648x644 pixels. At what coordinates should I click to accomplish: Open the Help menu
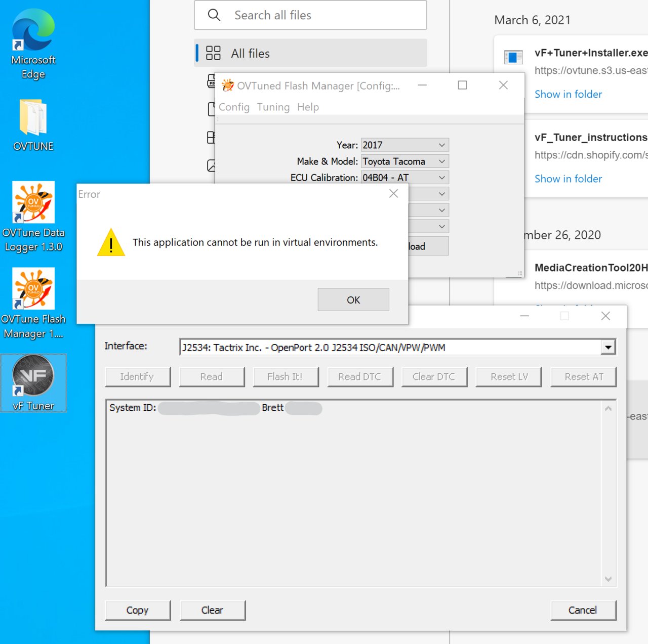point(308,107)
